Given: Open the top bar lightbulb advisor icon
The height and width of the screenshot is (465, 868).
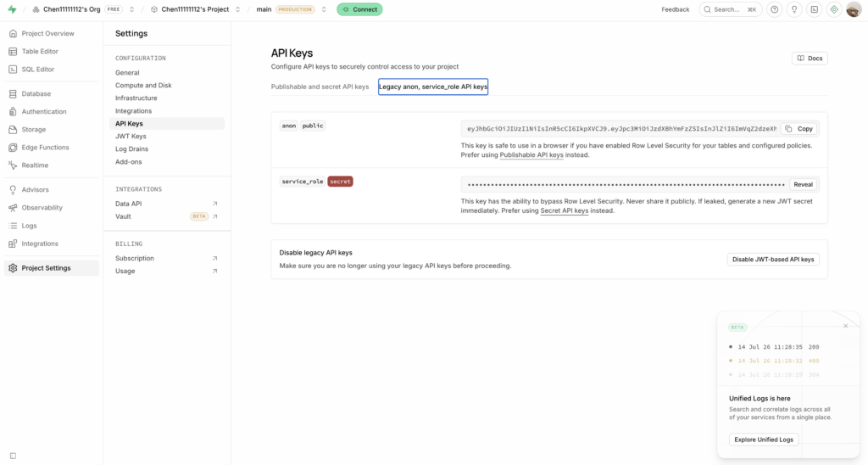Looking at the screenshot, I should [x=794, y=9].
